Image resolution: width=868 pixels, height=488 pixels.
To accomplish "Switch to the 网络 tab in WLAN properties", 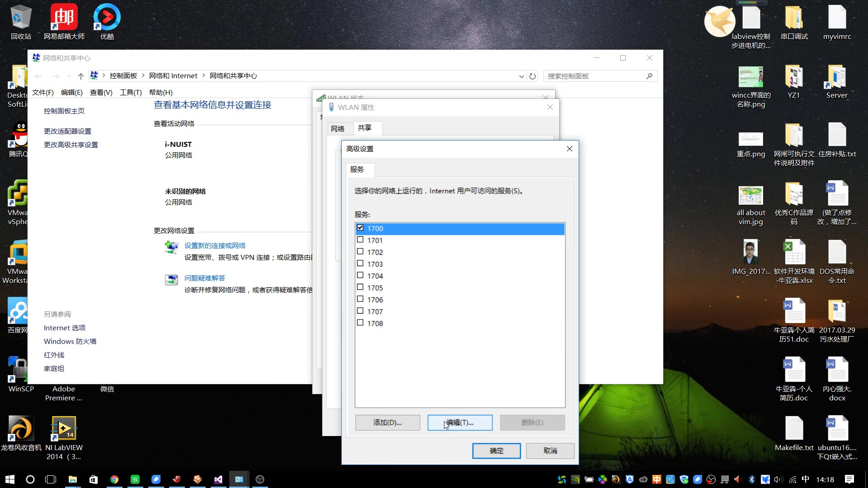I will (x=337, y=129).
